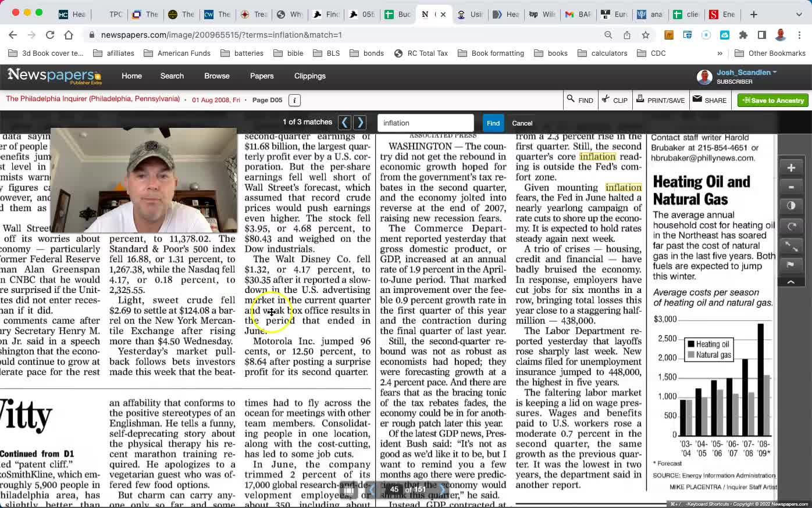The width and height of the screenshot is (812, 508).
Task: Go to next newspaper page
Action: point(442,490)
